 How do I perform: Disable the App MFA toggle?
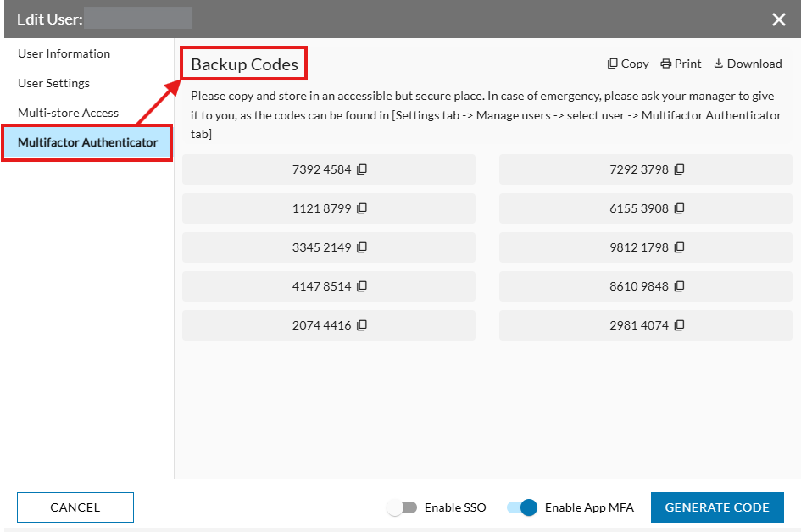click(523, 507)
